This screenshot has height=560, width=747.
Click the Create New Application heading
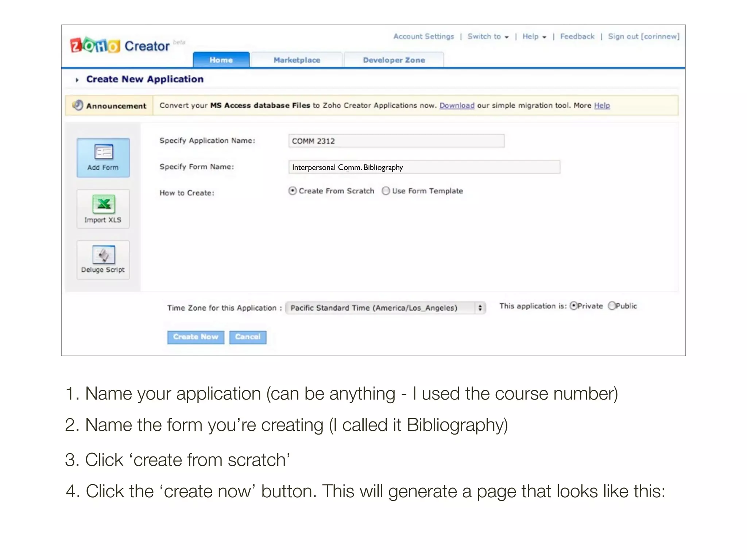point(145,79)
